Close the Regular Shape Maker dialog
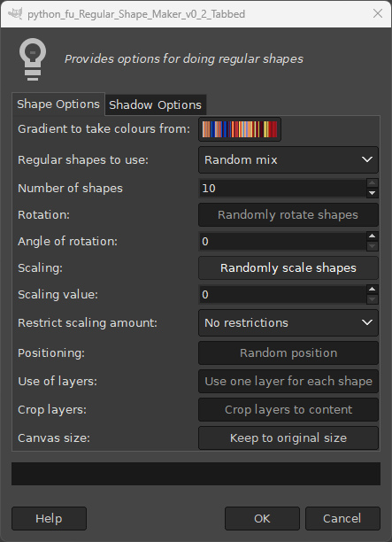Image resolution: width=392 pixels, height=542 pixels. (378, 13)
